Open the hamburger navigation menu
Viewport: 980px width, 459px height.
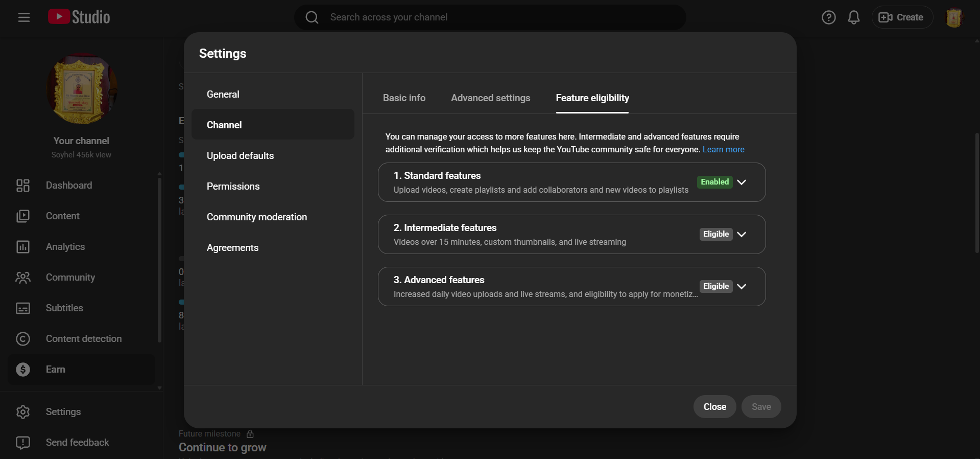[x=23, y=17]
